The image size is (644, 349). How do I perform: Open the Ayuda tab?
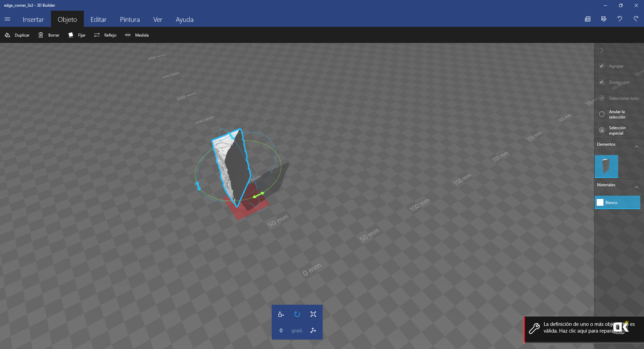pos(184,19)
